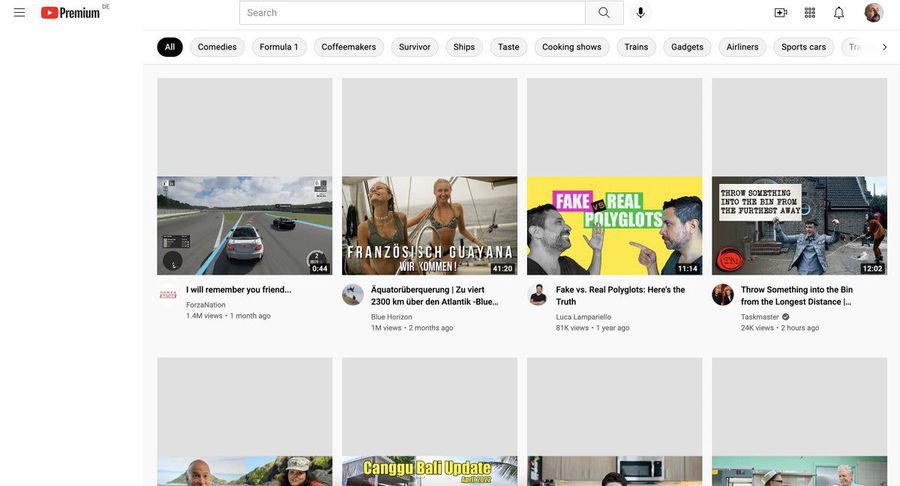Click the 12:02 duration badge
This screenshot has height=486, width=900.
(872, 269)
